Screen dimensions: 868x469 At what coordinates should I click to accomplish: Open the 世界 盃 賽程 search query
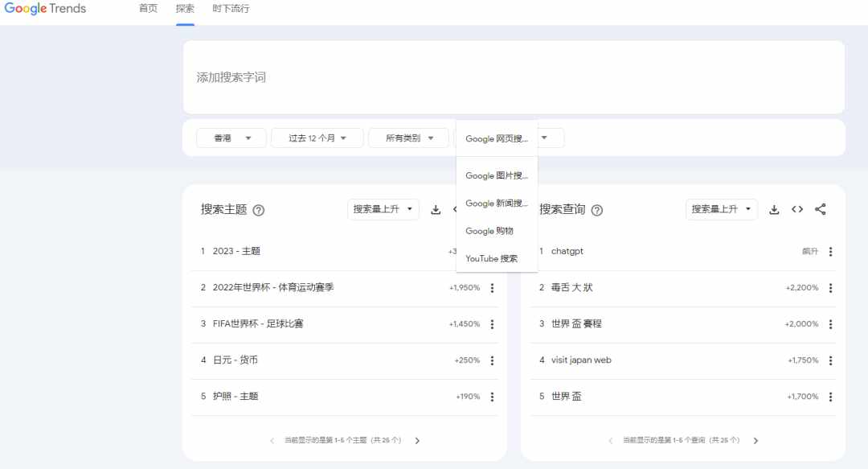[576, 323]
